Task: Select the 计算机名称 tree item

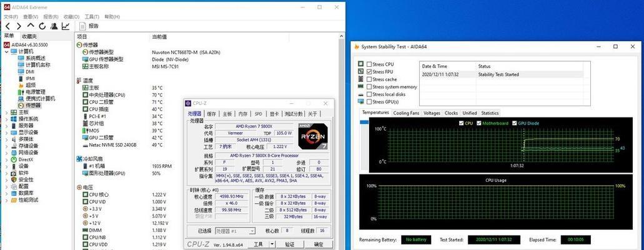Action: 37,64
